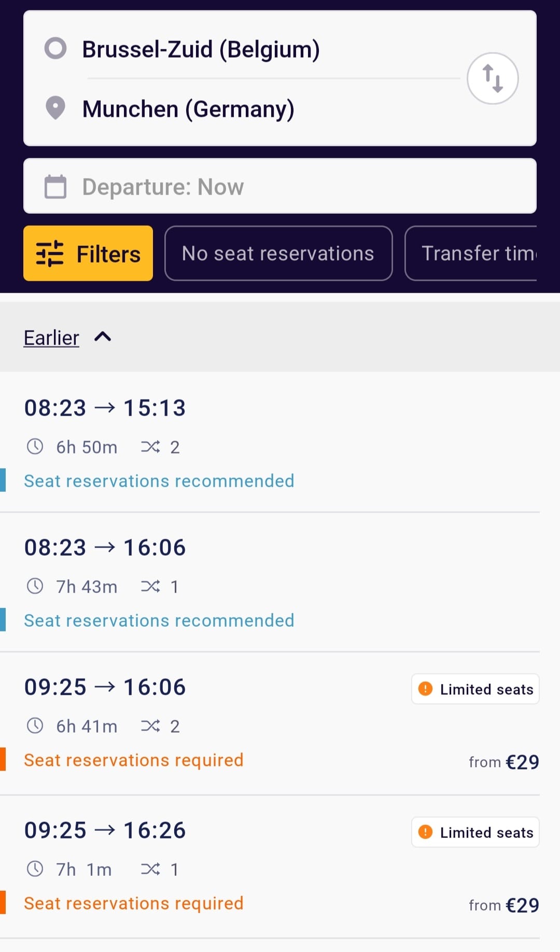This screenshot has height=952, width=560.
Task: Open the Filters panel
Action: [x=88, y=253]
